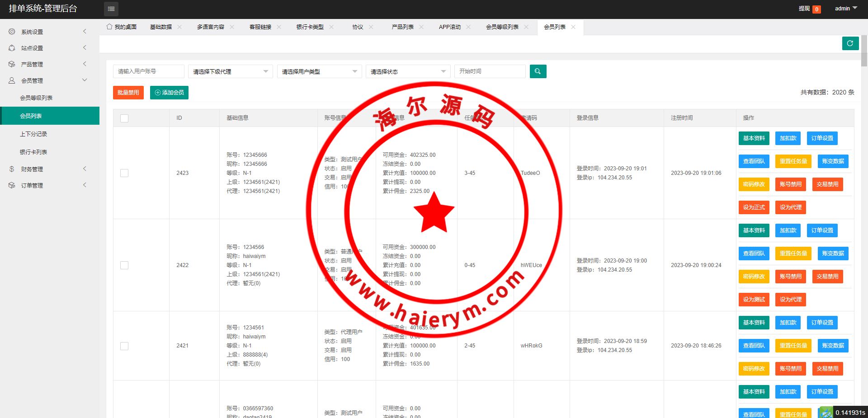Close the 基础数据 tab
The image size is (868, 418).
[x=179, y=27]
